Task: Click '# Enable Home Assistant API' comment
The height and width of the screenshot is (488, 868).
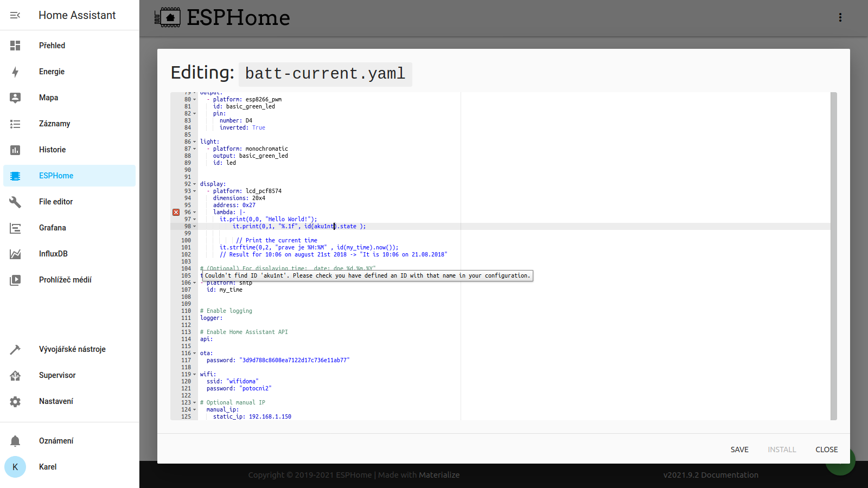Action: [244, 332]
